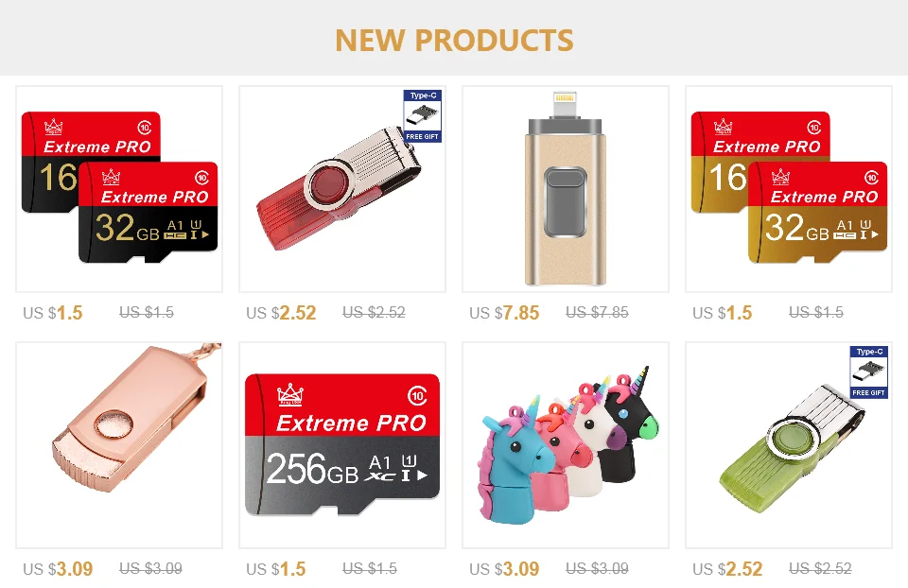
Task: Open the rose gold metal USB drive product
Action: 119,445
